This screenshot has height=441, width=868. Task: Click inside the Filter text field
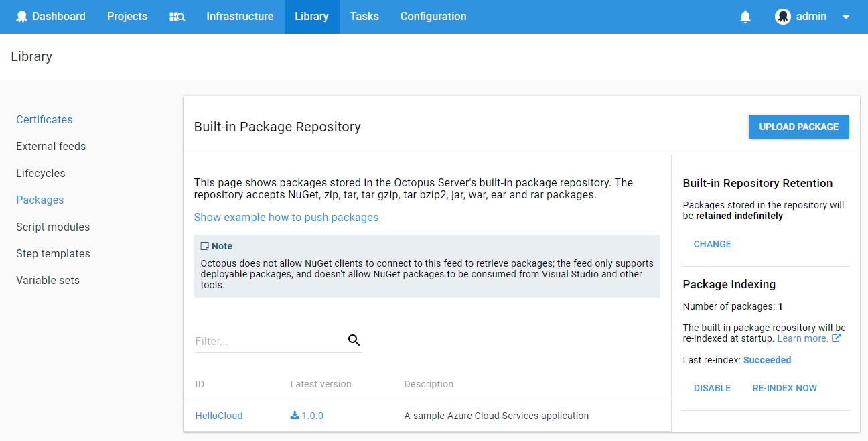[x=255, y=340]
